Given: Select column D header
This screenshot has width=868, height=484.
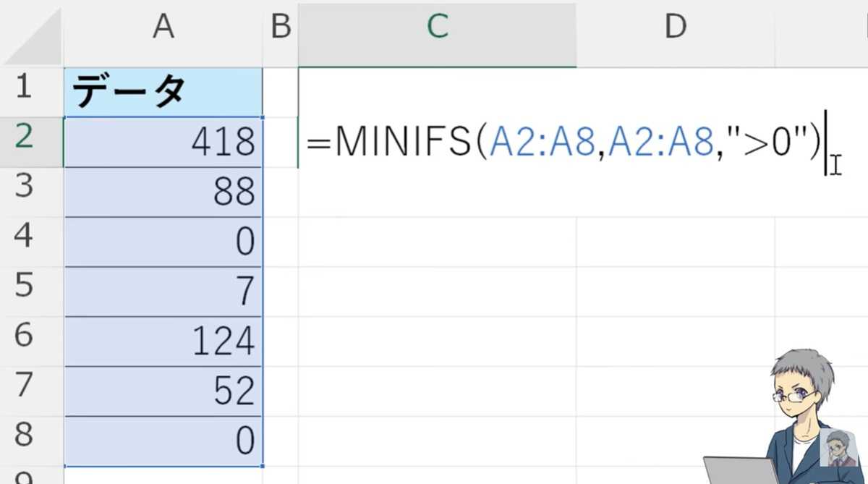Looking at the screenshot, I should pos(676,27).
